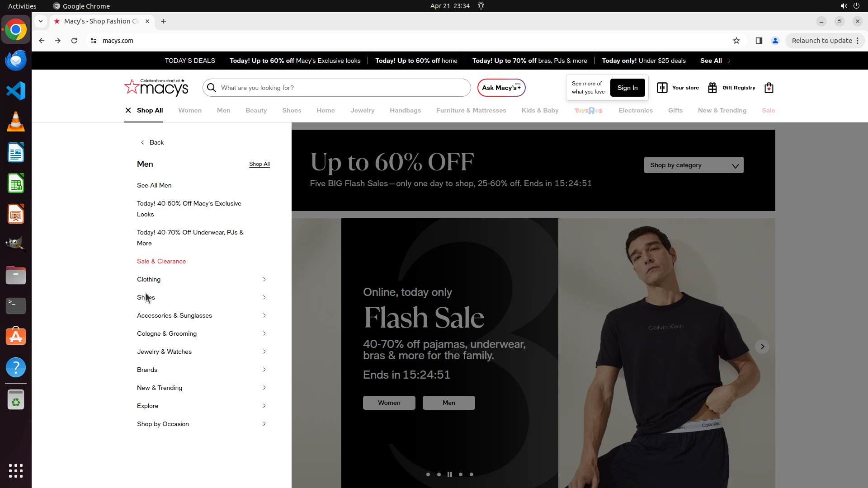Select the last carousel dot
The height and width of the screenshot is (488, 868).
point(472,474)
